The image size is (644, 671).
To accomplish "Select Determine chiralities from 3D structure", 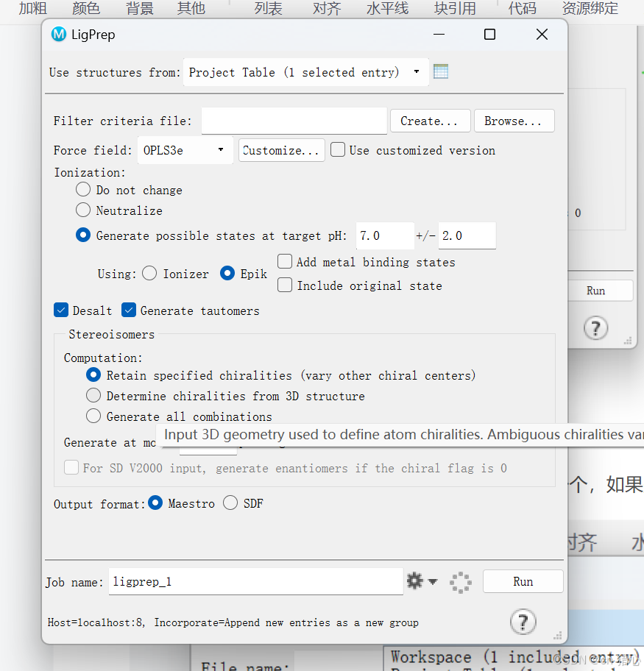I will pos(93,395).
